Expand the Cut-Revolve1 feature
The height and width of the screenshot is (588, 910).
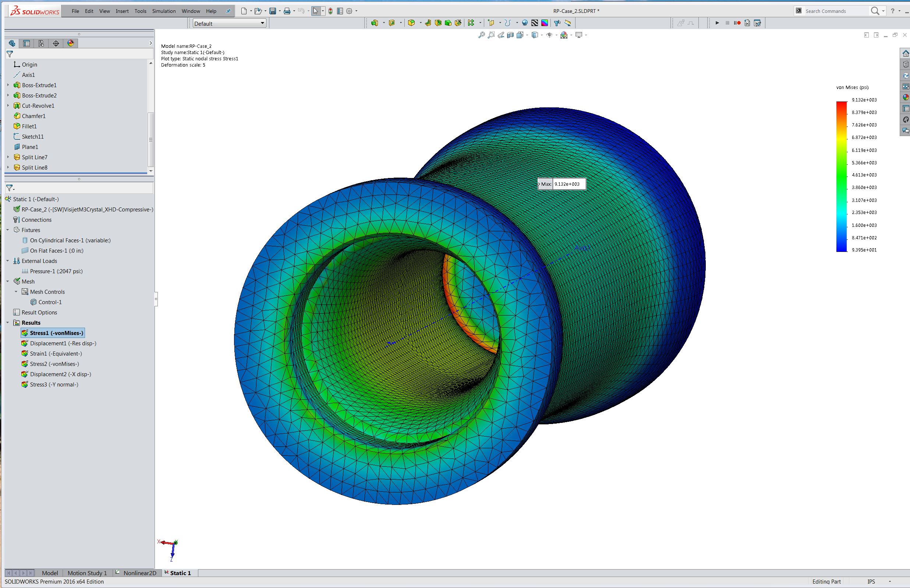pos(8,106)
